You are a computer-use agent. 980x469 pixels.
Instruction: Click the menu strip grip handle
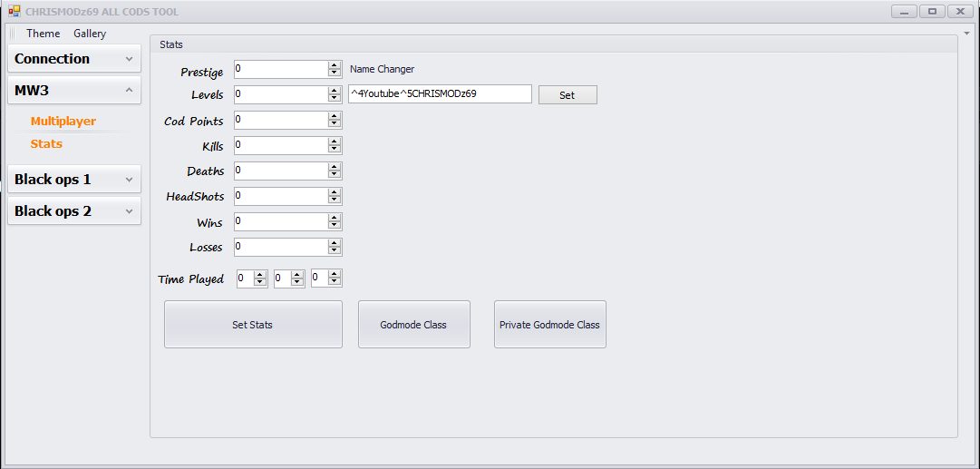pos(13,34)
